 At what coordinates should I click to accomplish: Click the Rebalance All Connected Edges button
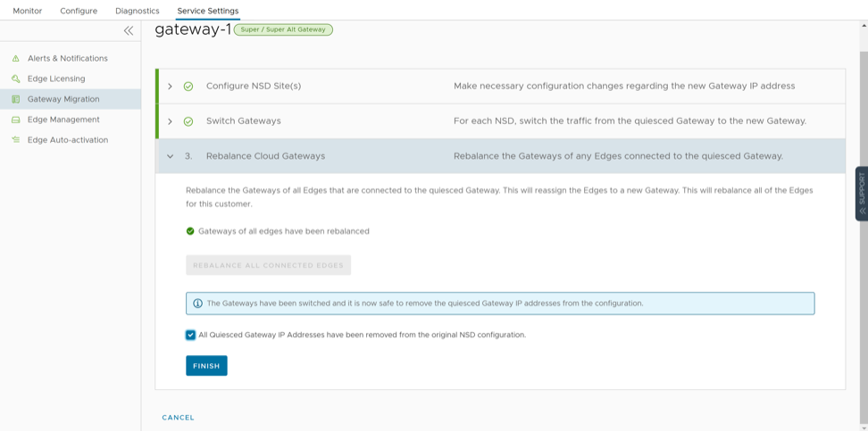click(268, 265)
